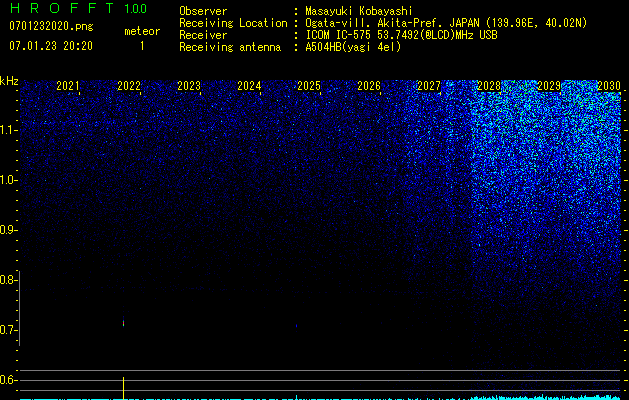The image size is (629, 400).
Task: Click the HROFFT 1.0.0 title text
Action: [78, 8]
